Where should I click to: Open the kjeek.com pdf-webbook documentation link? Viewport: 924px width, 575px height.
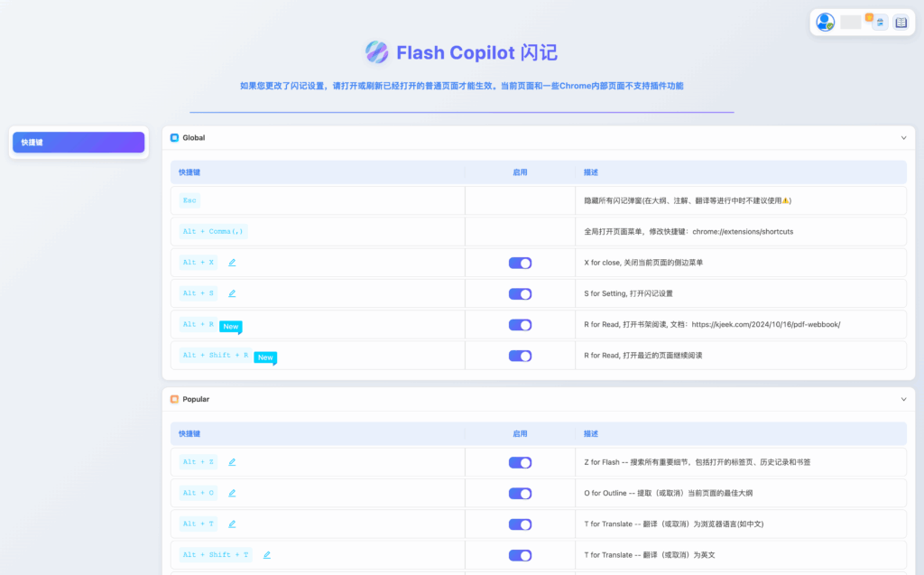tap(766, 324)
